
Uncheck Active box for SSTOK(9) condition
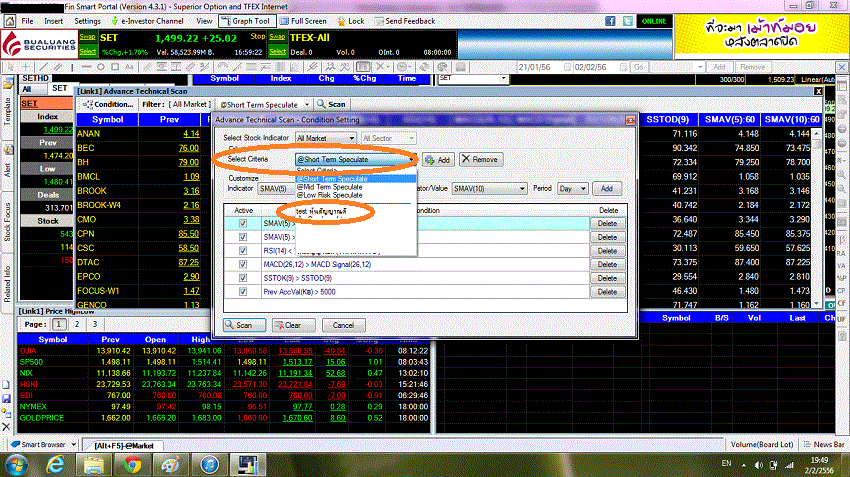coord(243,278)
